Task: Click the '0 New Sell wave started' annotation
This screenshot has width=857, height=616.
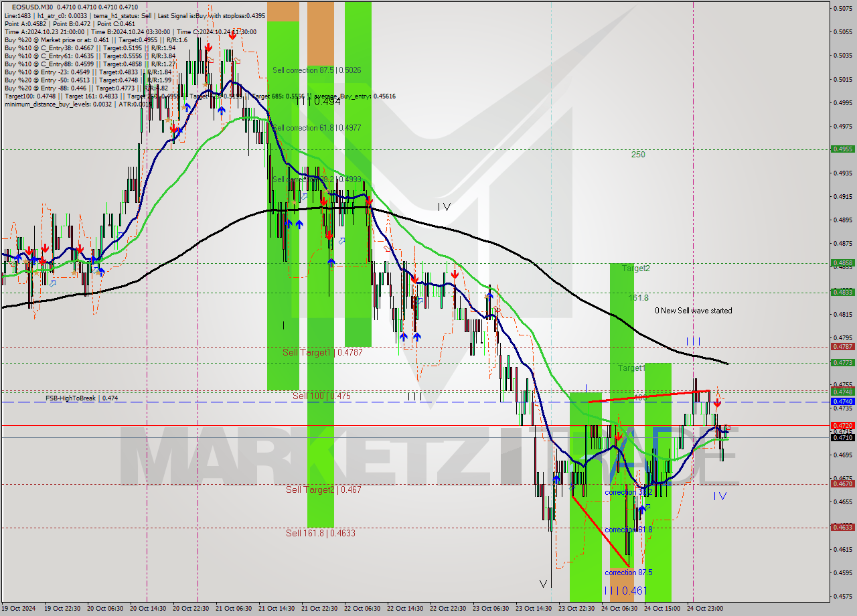Action: click(x=693, y=311)
